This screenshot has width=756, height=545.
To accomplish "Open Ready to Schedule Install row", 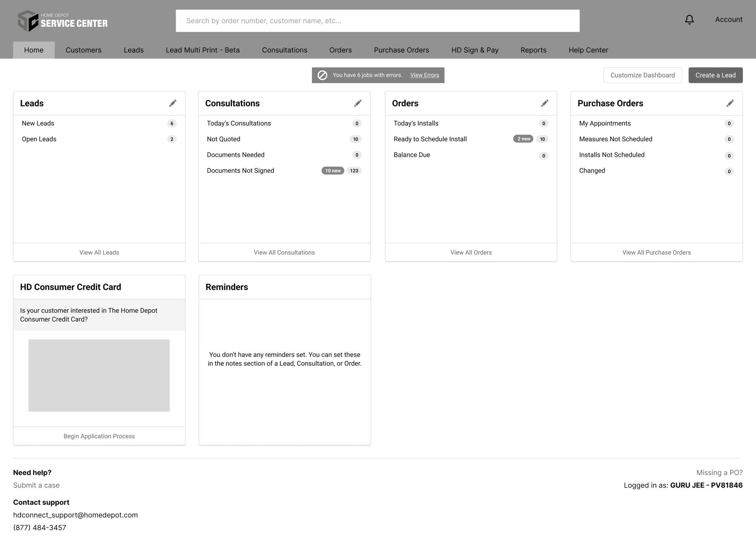I will point(471,139).
